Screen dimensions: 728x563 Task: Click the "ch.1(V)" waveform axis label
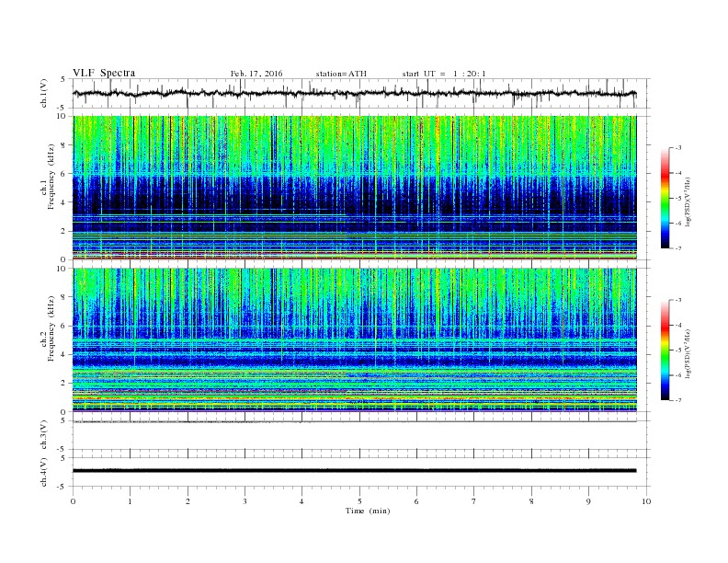coord(44,93)
